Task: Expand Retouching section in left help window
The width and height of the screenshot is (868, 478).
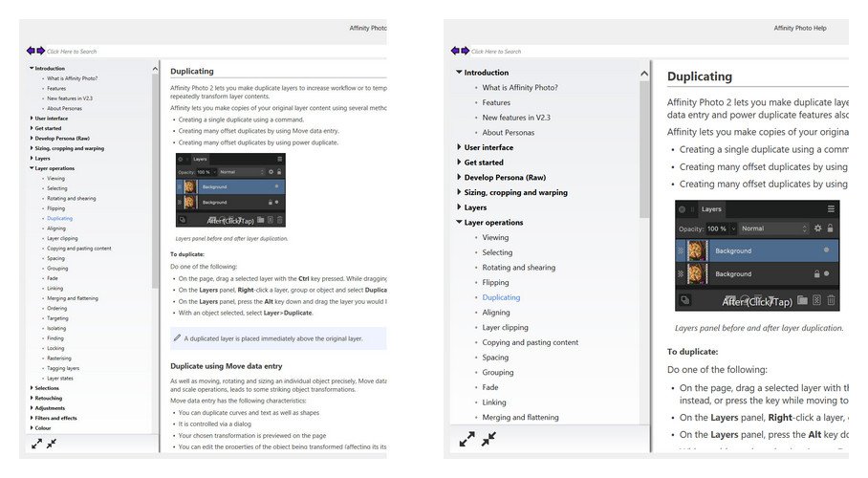Action: [32, 398]
